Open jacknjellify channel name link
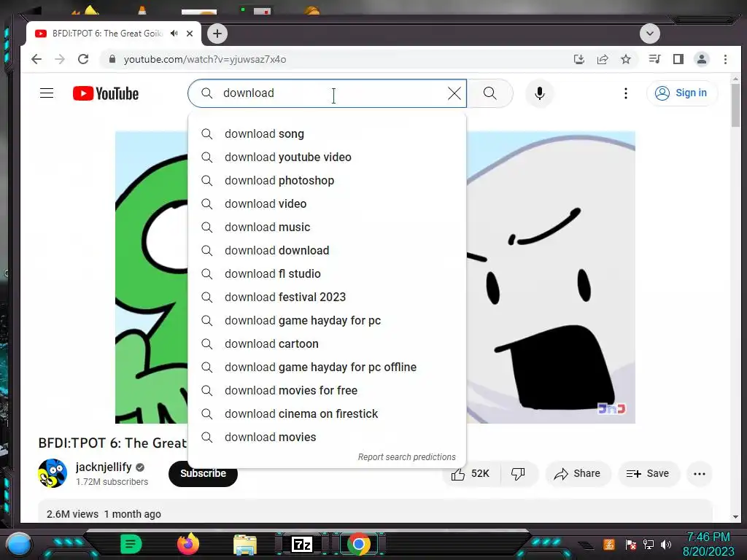This screenshot has width=747, height=560. [x=104, y=467]
